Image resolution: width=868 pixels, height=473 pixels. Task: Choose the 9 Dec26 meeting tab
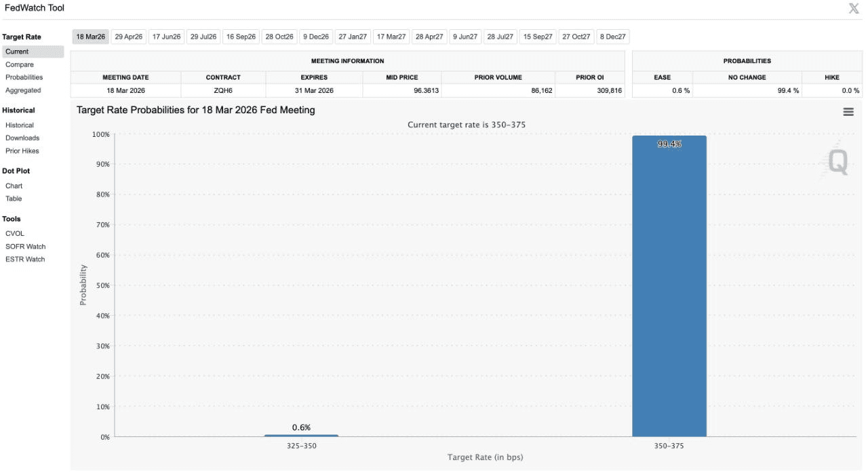(x=316, y=37)
